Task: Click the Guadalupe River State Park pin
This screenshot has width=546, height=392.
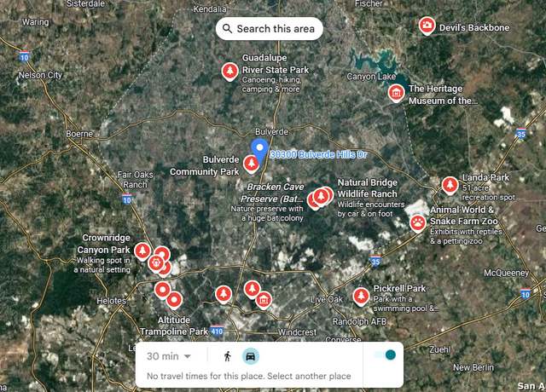Action: pyautogui.click(x=229, y=72)
